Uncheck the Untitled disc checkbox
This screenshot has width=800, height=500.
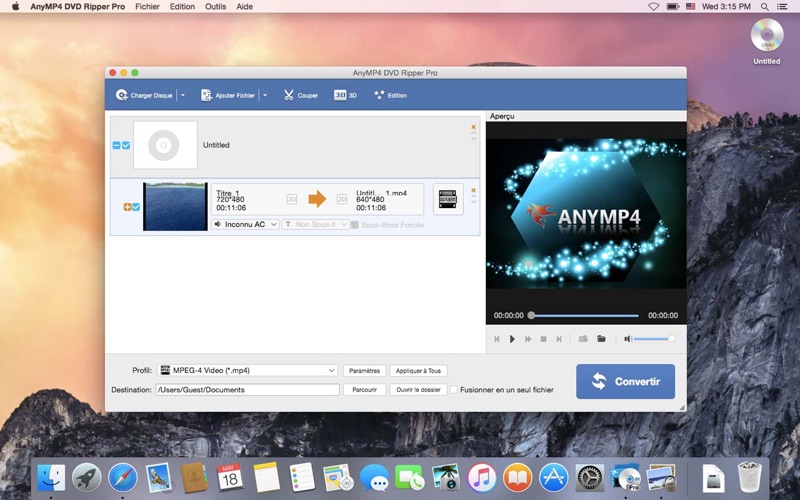click(126, 145)
